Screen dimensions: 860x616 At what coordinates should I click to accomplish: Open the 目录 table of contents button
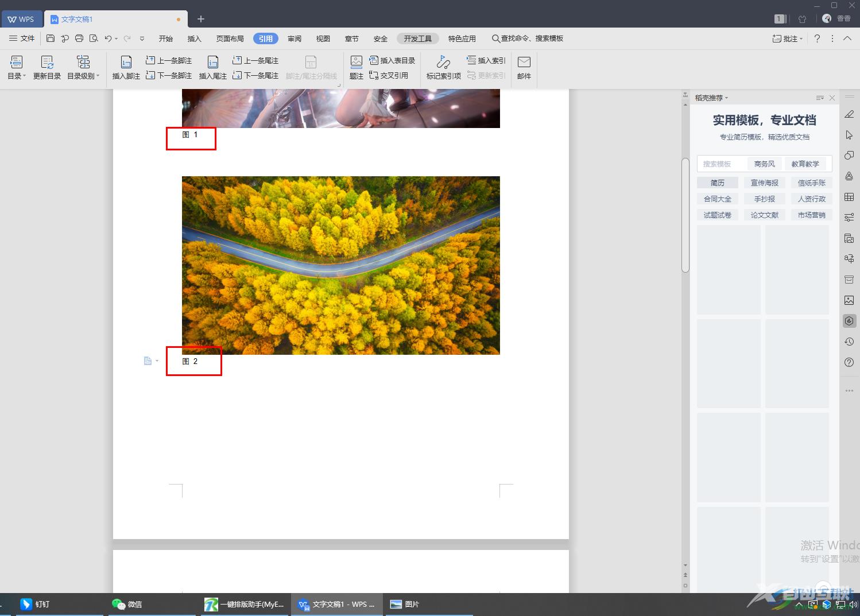[17, 68]
